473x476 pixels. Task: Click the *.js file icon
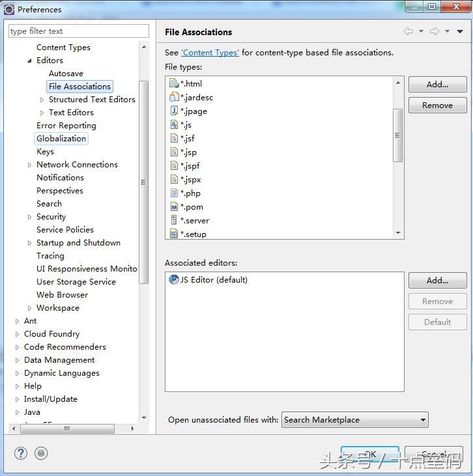(x=174, y=125)
